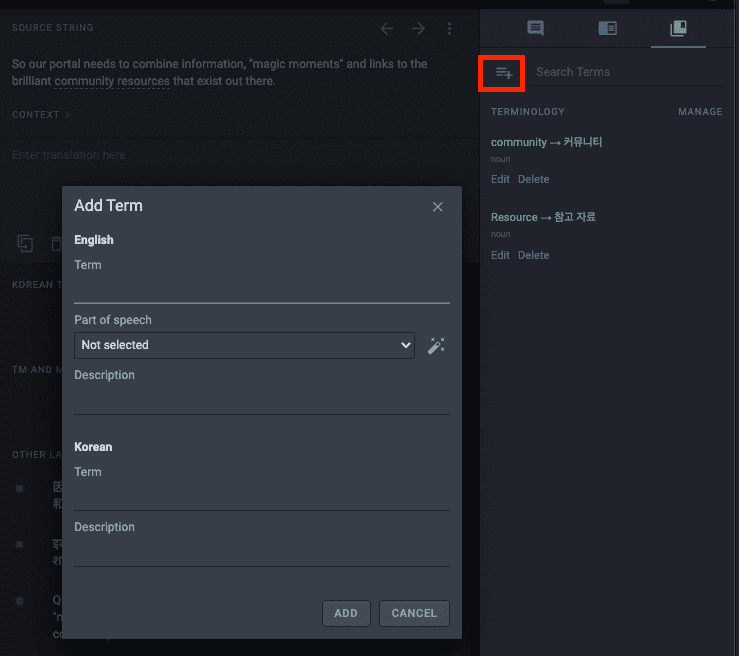This screenshot has width=739, height=656.
Task: Focus the Search Terms field
Action: click(x=626, y=72)
